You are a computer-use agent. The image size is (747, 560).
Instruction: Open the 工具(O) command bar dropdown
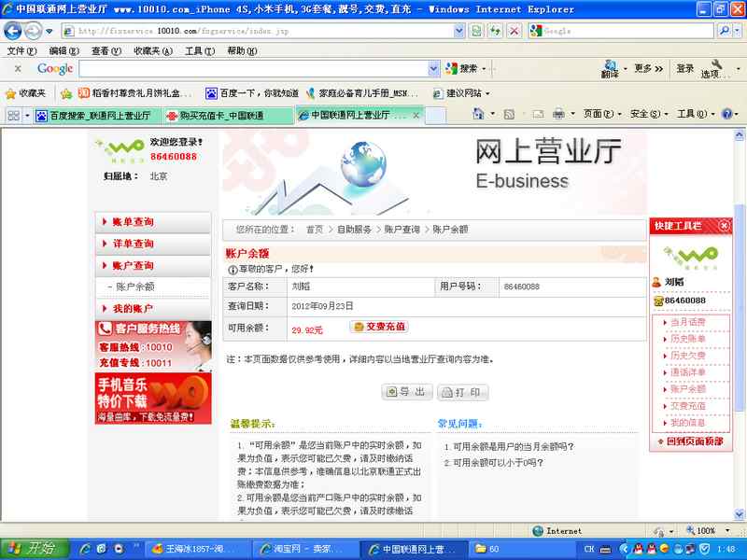(x=696, y=114)
